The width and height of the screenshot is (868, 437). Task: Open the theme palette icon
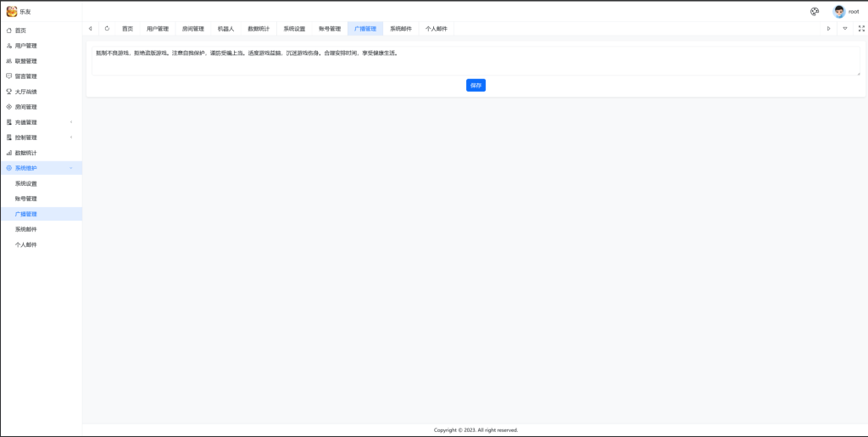click(815, 11)
